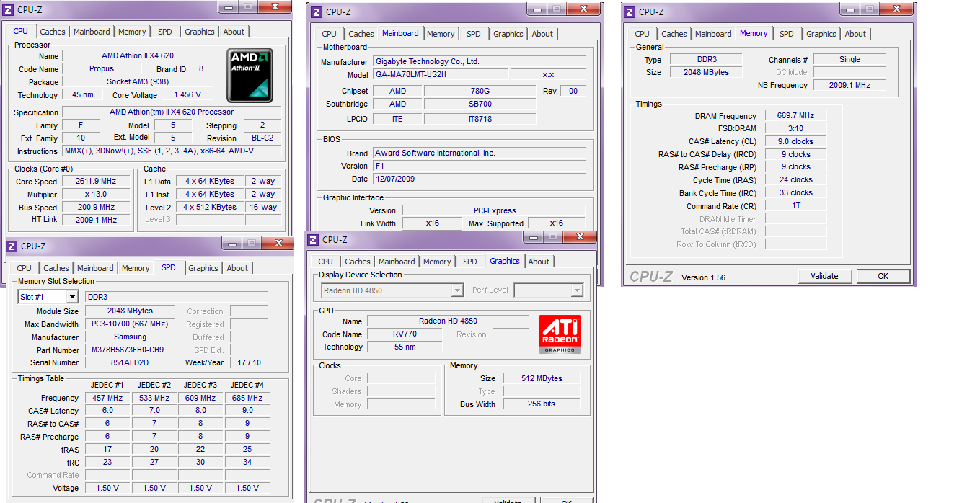Open SPD tab in the Memory window

point(787,34)
